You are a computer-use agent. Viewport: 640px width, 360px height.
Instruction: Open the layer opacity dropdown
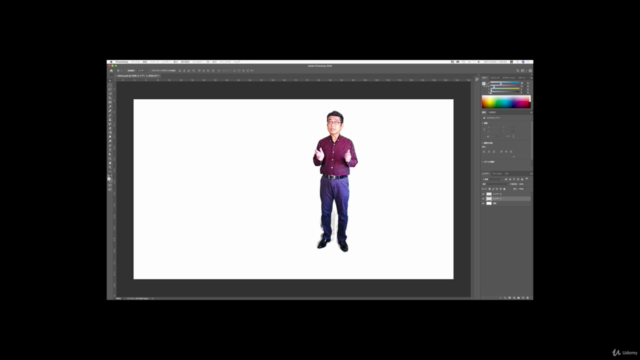[x=522, y=184]
